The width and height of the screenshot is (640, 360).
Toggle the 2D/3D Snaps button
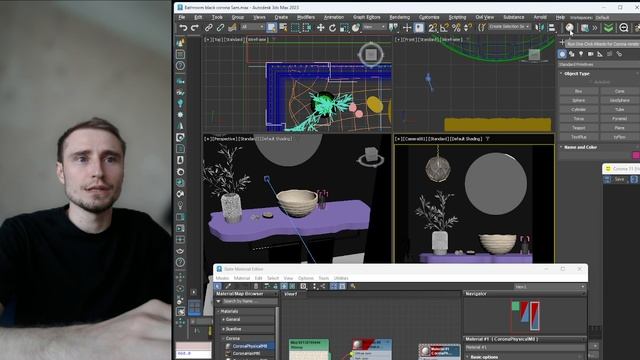432,28
